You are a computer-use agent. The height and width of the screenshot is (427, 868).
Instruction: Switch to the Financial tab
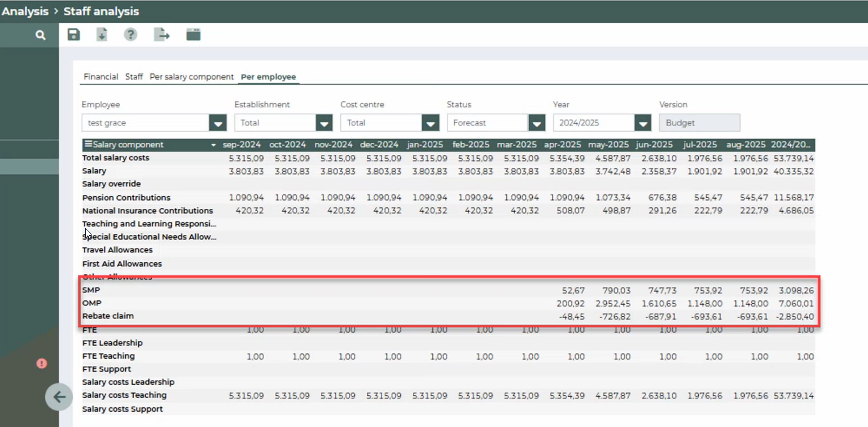click(100, 77)
